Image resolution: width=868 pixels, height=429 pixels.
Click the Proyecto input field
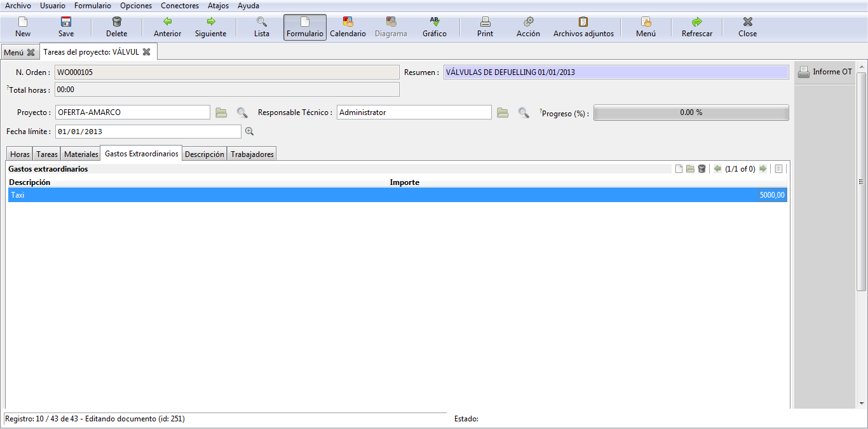tap(132, 112)
